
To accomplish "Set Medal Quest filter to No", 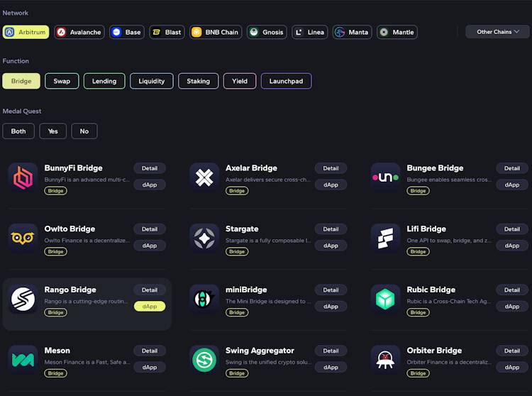I will [x=84, y=131].
